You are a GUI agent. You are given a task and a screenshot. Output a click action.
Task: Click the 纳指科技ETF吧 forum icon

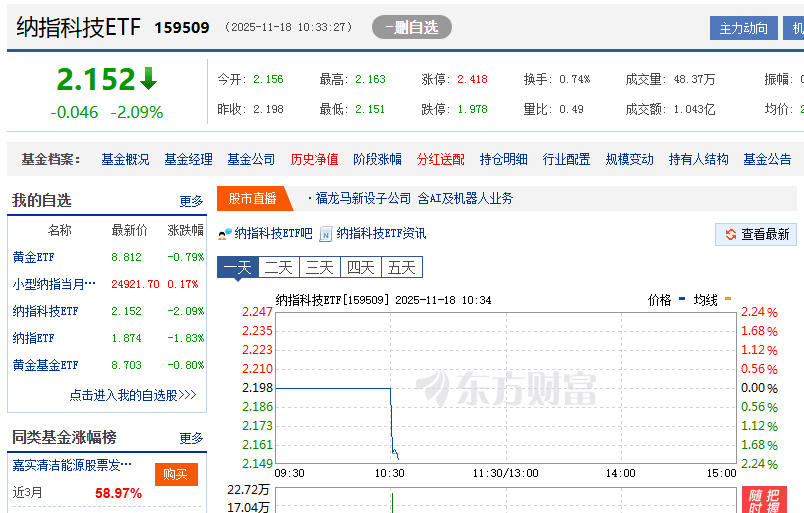click(x=225, y=234)
